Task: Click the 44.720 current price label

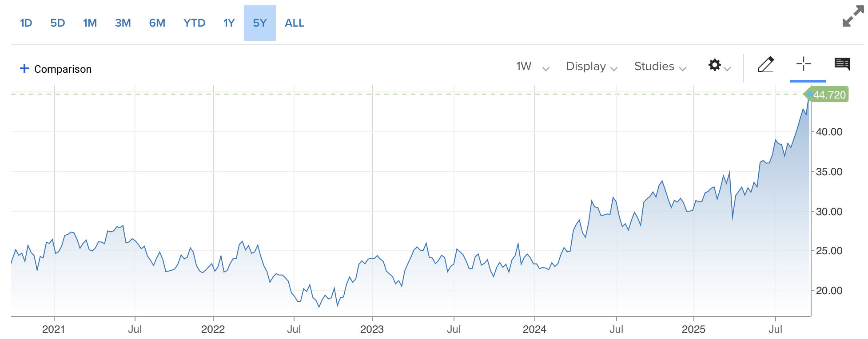Action: click(x=828, y=95)
